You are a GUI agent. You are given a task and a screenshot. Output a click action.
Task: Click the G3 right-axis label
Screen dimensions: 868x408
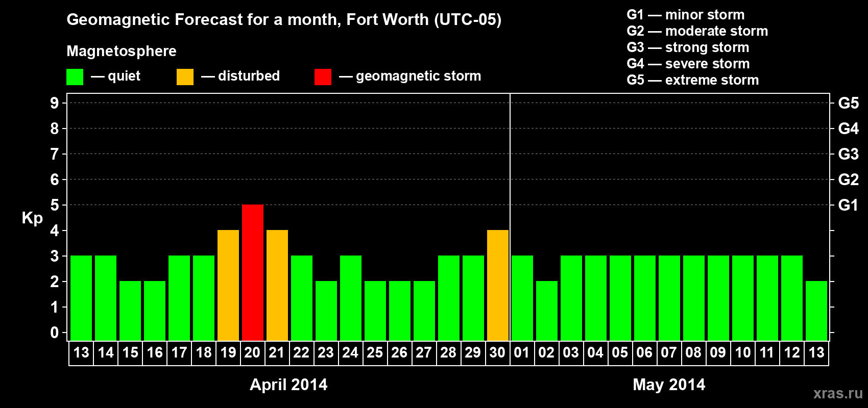(x=848, y=154)
